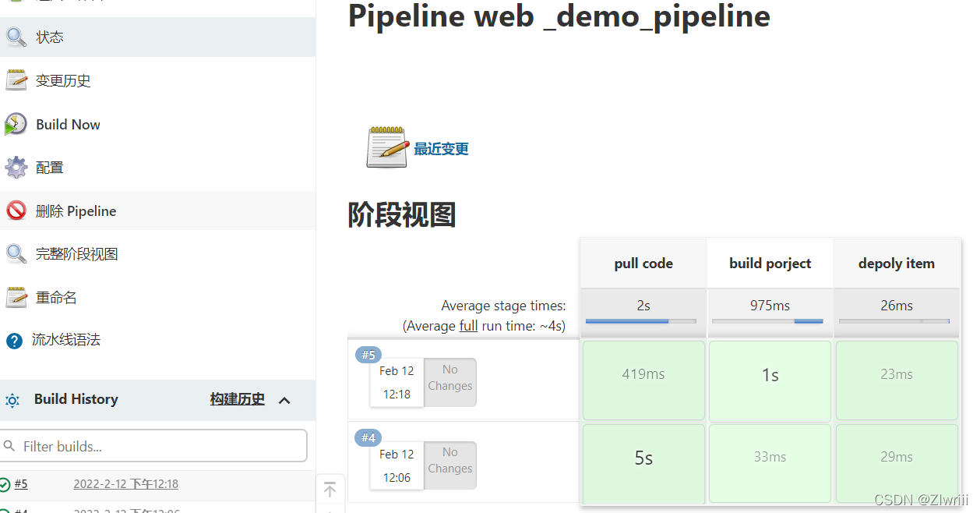
Task: Click the sun icon beside Build History
Action: [x=12, y=400]
